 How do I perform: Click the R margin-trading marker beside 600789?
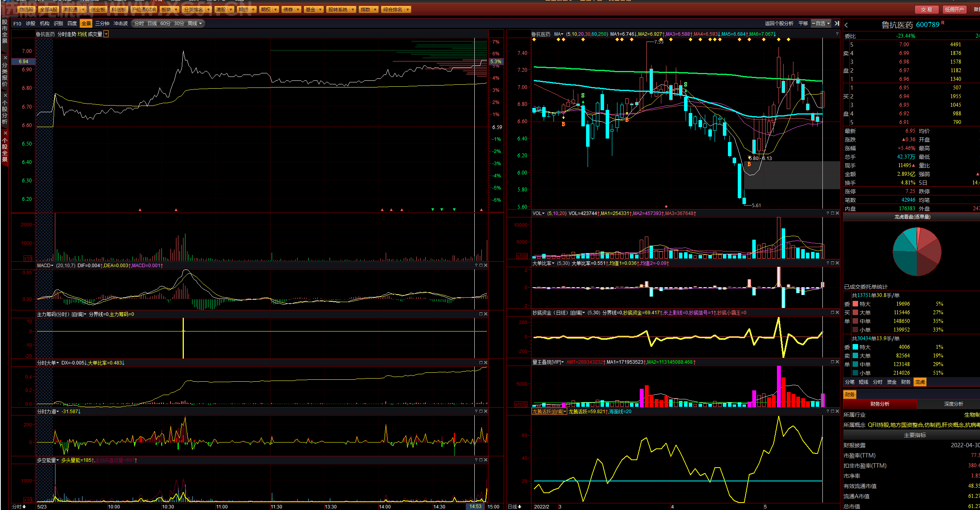943,23
